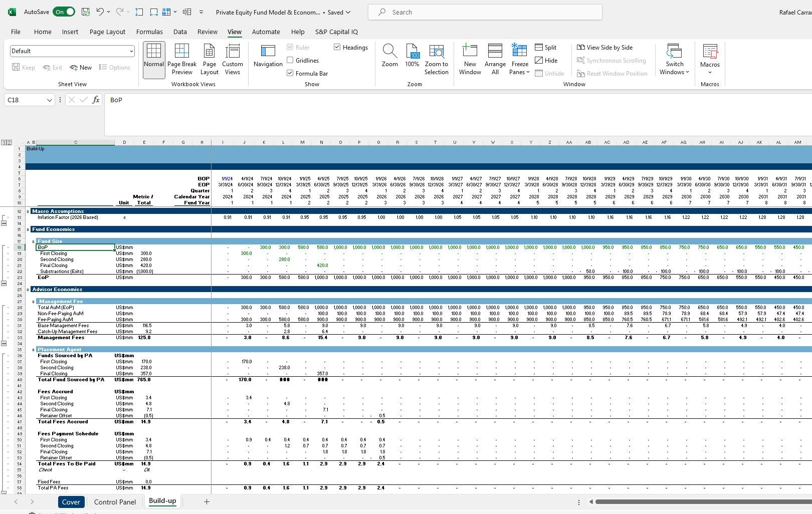Open the Freeze Panes menu

[x=519, y=59]
